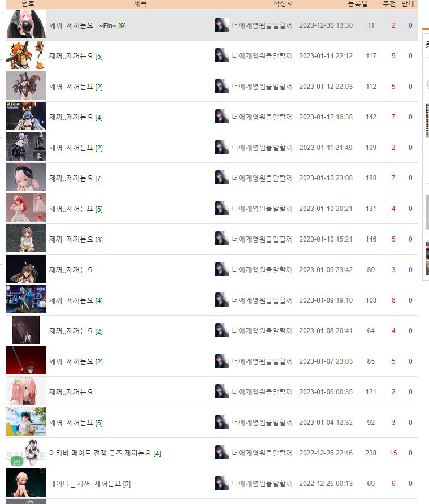Screen dimensions: 429x504
Task: Click the thumbnail of the post dated 2023-01-10 23:08
Action: click(26, 177)
